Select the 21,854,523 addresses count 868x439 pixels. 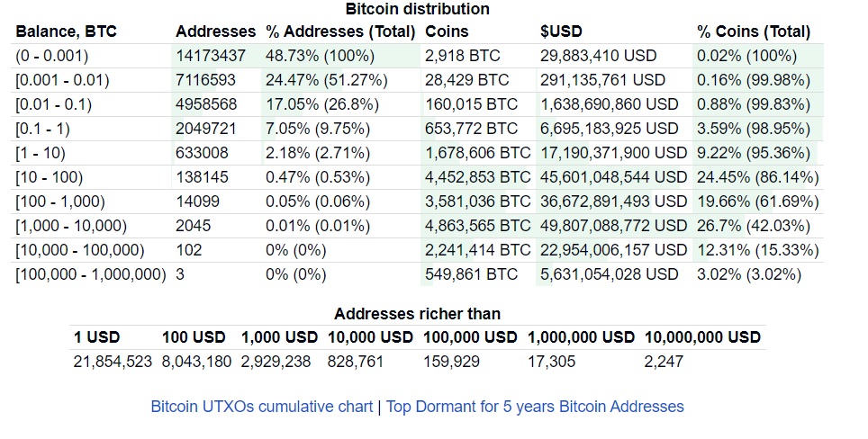point(113,362)
